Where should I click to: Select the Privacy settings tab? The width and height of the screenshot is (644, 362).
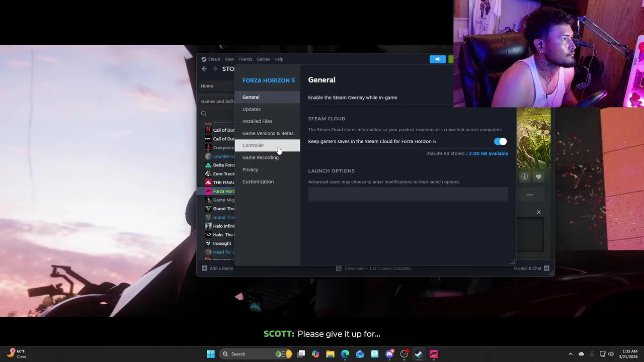[267, 169]
